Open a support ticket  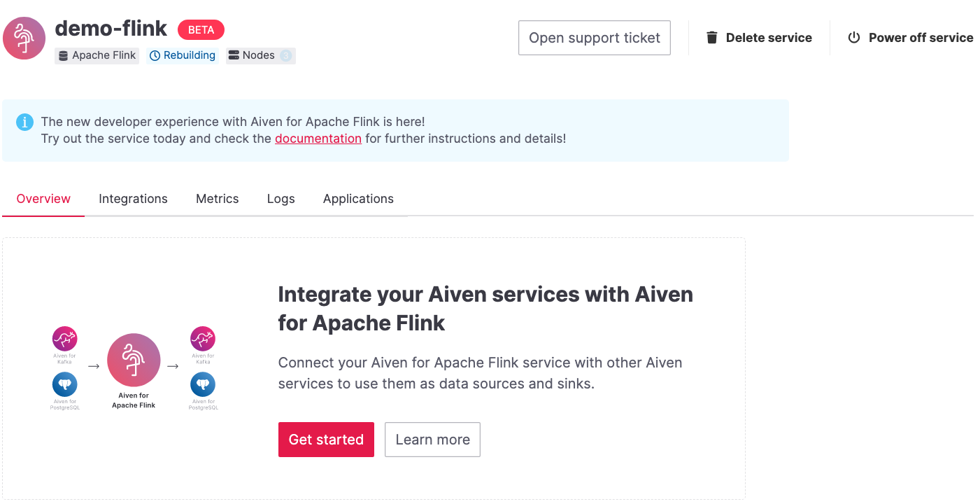pos(595,38)
